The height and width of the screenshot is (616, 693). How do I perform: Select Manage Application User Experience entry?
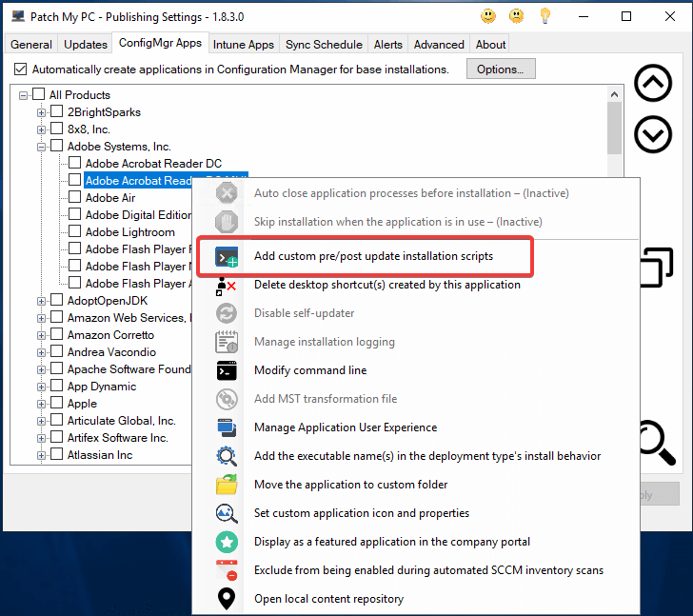pos(416,427)
